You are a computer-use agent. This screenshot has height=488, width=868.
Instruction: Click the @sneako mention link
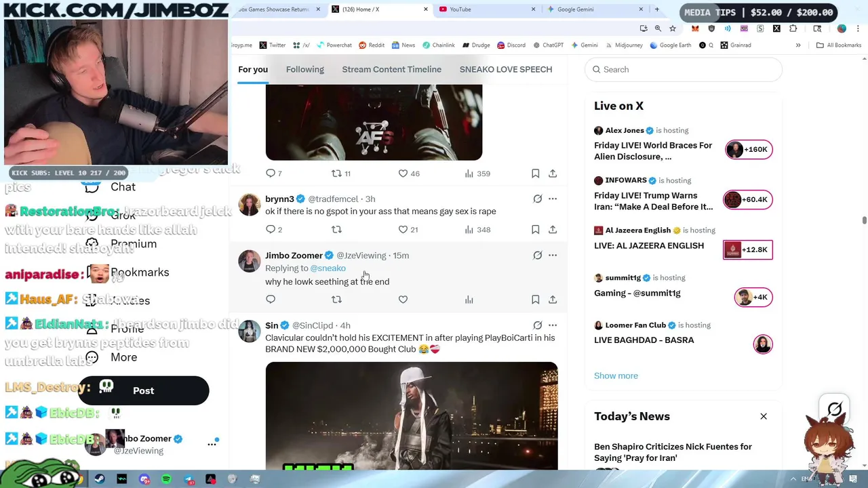(x=328, y=268)
